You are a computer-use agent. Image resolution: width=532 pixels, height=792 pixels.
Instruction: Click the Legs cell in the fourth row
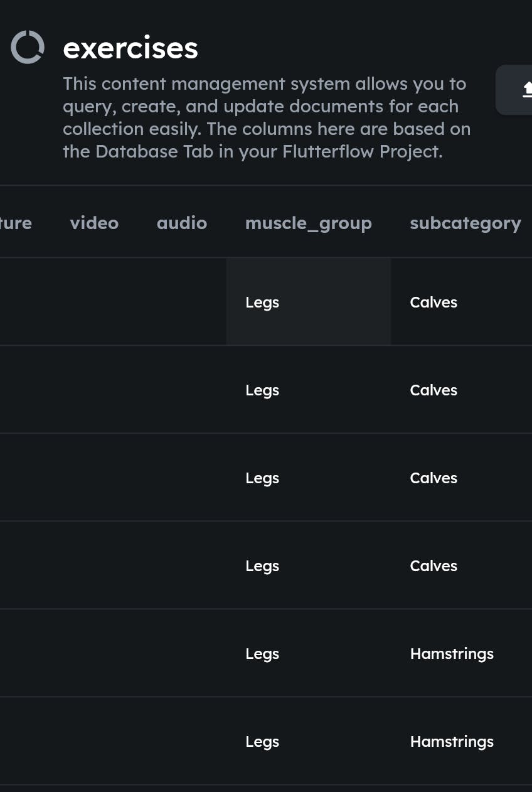pyautogui.click(x=262, y=565)
